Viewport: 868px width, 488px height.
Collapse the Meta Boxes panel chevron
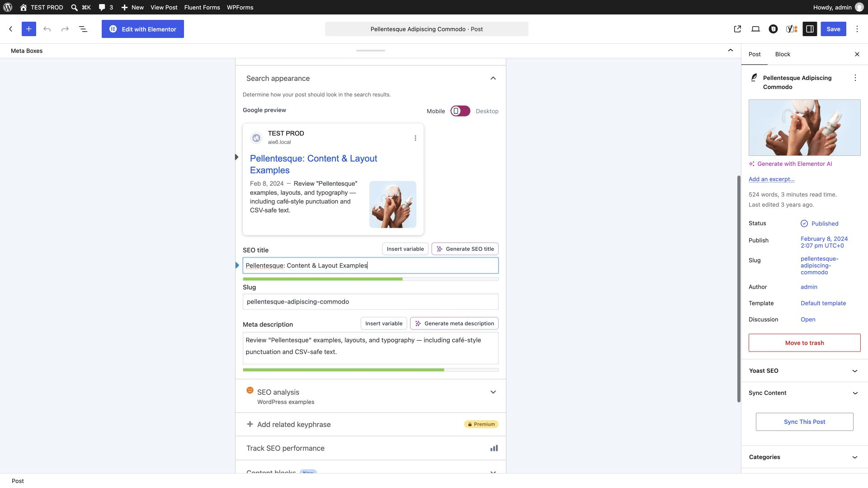731,50
